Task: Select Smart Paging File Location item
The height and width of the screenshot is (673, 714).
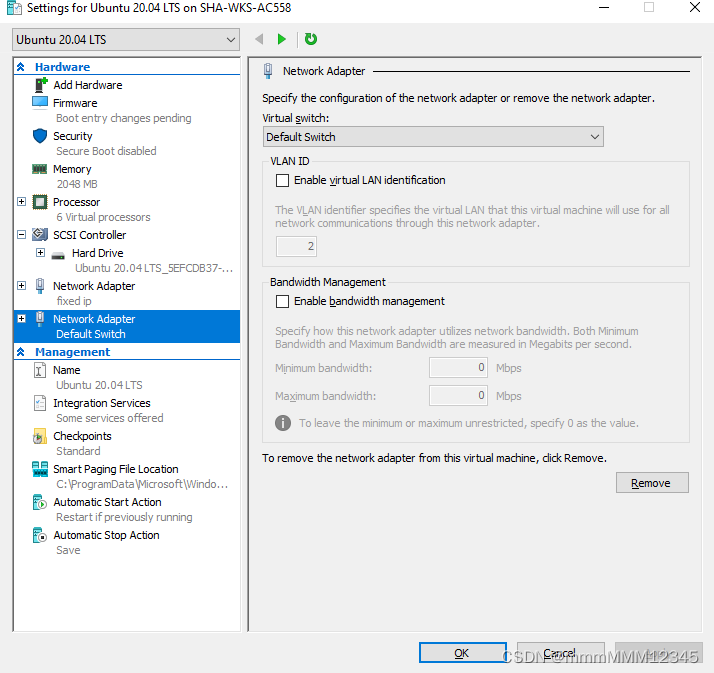Action: pos(116,469)
